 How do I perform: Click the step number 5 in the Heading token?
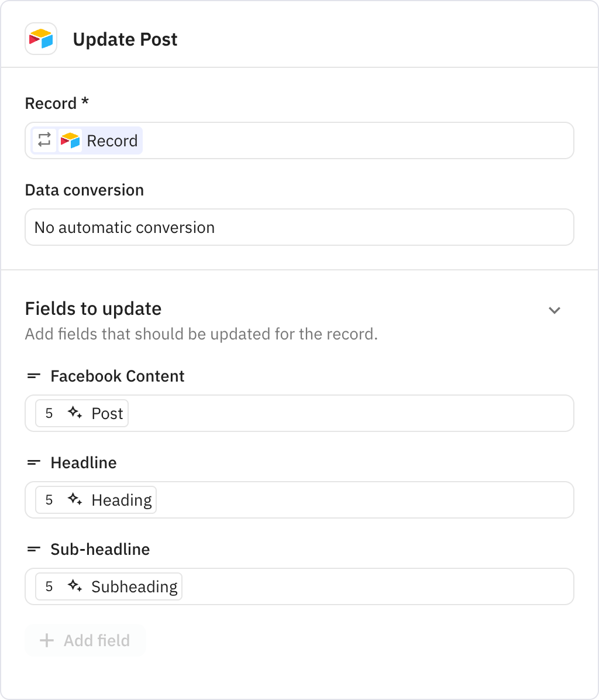pos(50,500)
